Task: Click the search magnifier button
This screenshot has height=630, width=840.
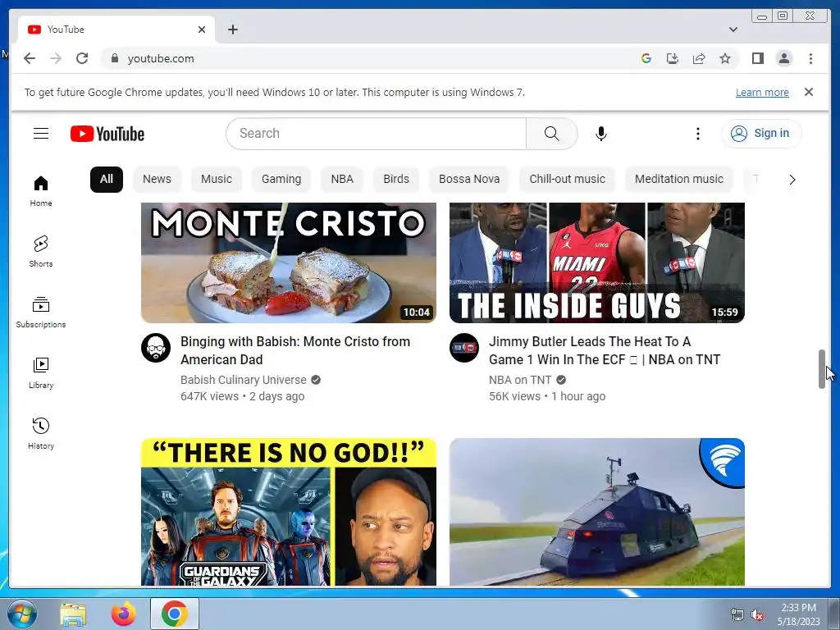Action: tap(551, 134)
